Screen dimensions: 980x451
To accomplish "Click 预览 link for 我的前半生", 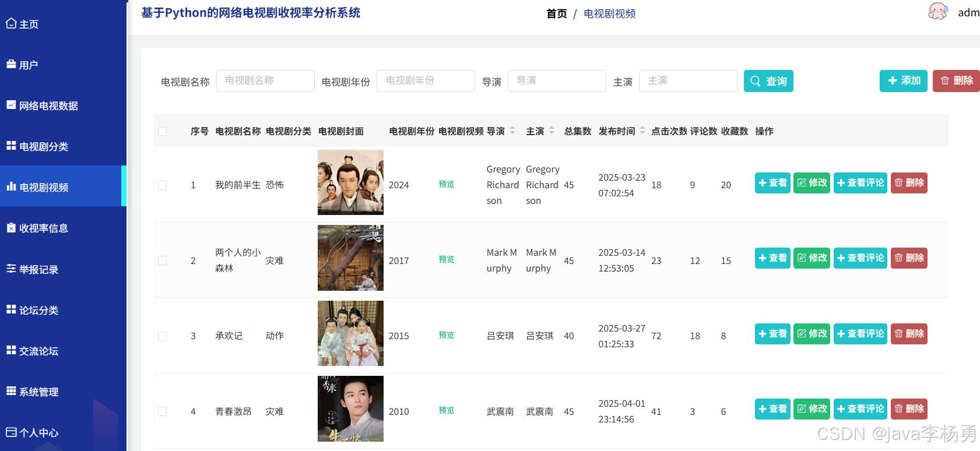I will pos(447,184).
